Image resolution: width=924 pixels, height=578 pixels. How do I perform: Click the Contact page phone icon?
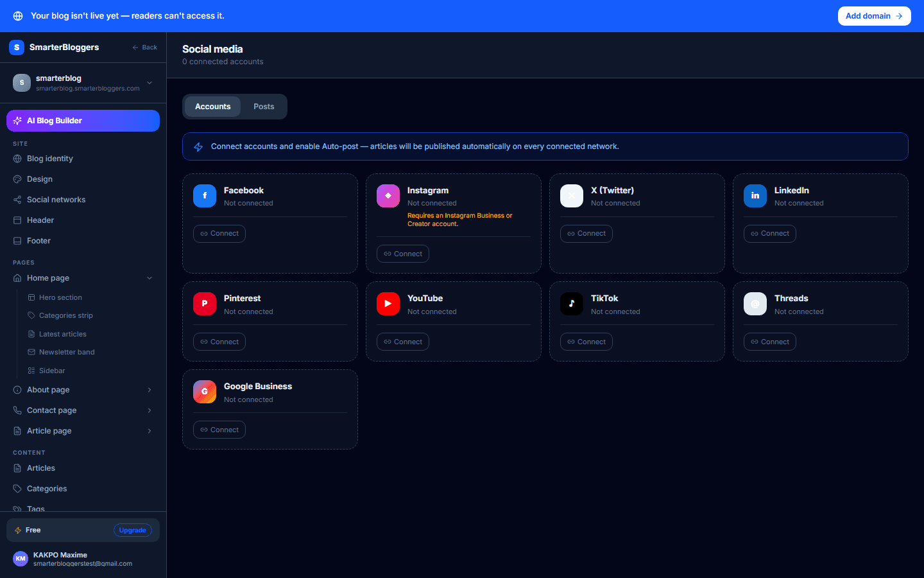click(x=17, y=410)
